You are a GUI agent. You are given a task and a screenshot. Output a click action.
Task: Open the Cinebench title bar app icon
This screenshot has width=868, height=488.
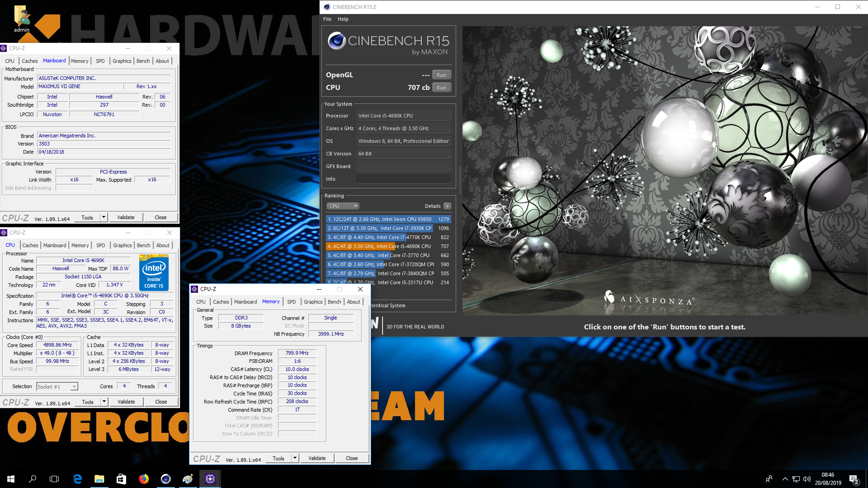(x=327, y=7)
